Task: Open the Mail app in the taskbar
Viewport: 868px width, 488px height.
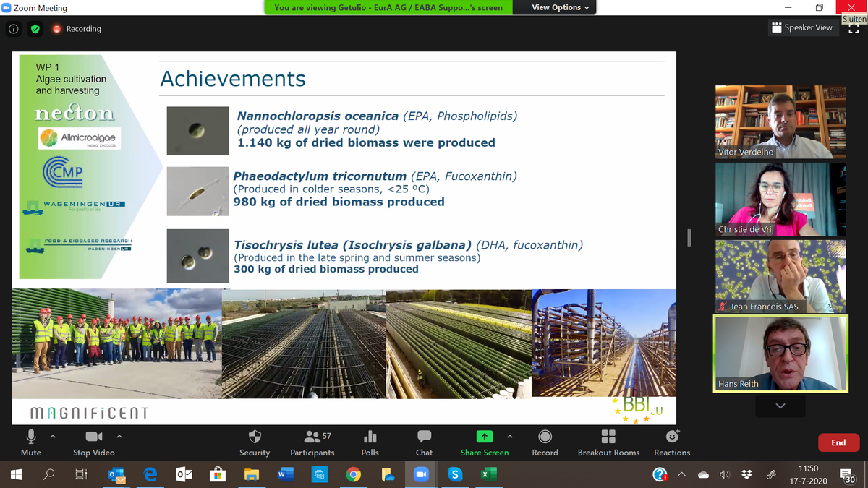Action: click(x=116, y=474)
